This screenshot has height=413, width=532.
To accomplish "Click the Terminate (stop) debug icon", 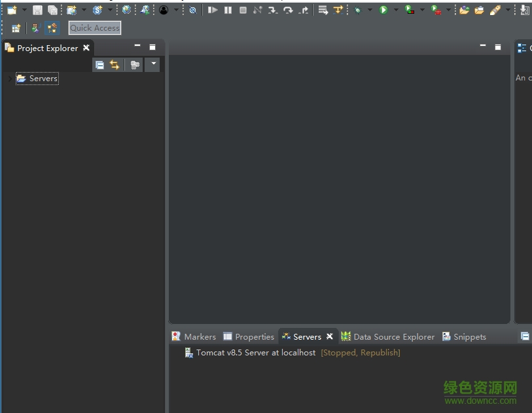I will coord(243,10).
